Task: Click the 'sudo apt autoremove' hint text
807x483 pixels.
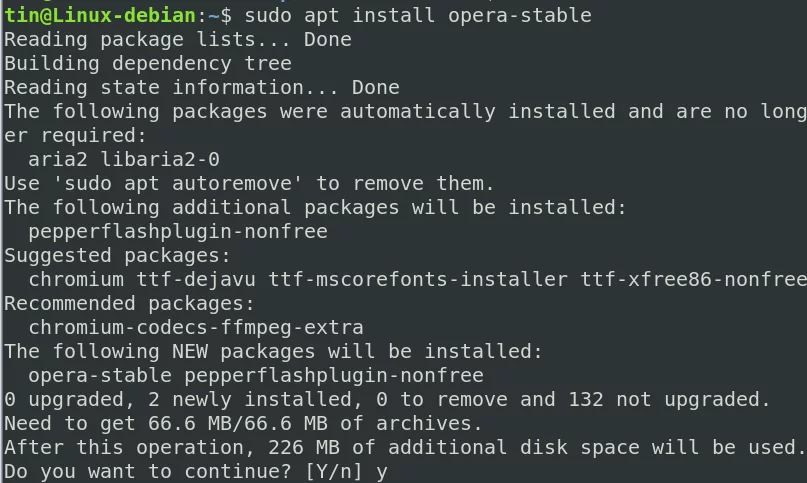Action: pyautogui.click(x=178, y=183)
